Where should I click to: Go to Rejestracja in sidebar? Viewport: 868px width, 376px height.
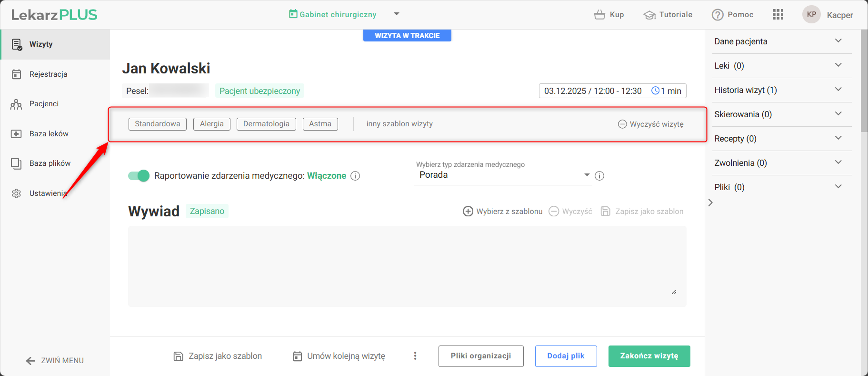[x=48, y=74]
